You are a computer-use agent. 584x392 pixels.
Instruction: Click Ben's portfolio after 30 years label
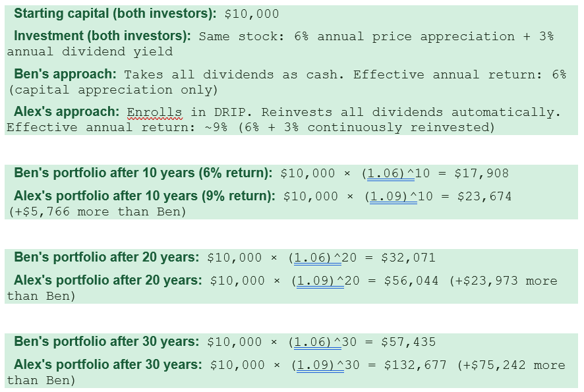[107, 342]
